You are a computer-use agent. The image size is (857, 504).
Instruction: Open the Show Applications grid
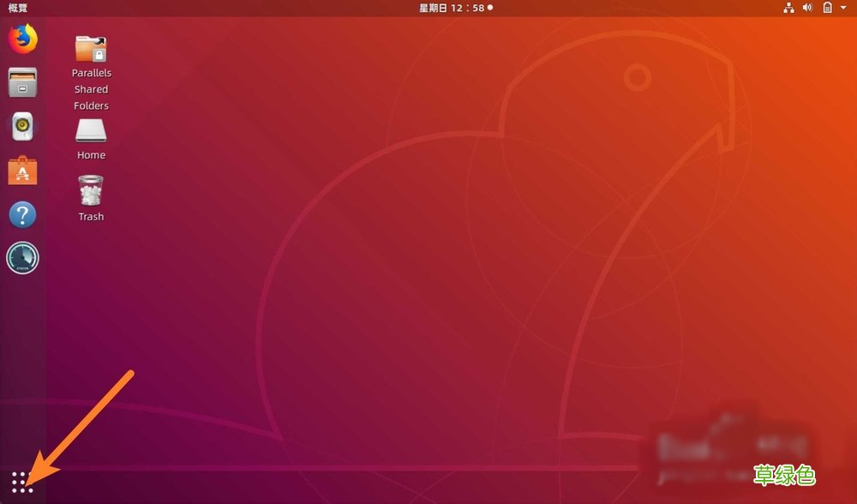[21, 483]
